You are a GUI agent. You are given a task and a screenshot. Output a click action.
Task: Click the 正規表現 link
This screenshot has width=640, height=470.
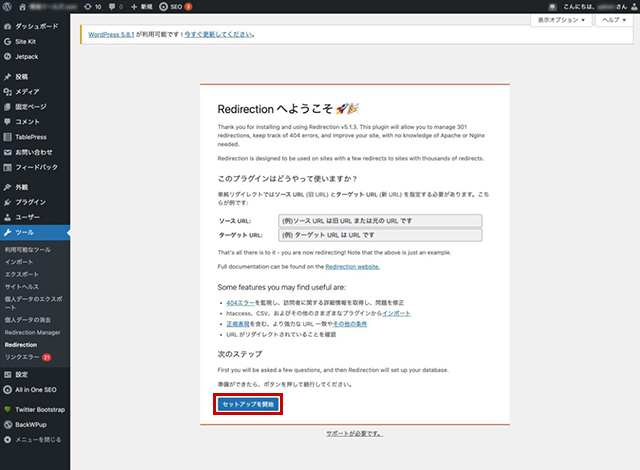point(238,324)
